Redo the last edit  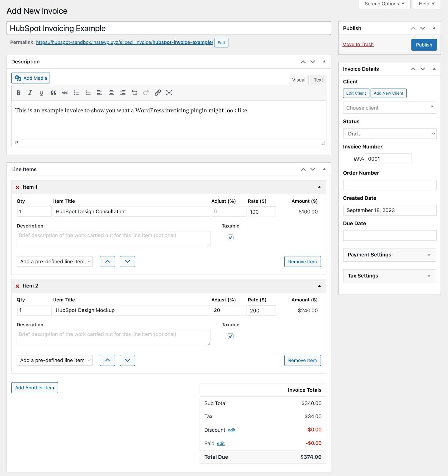pyautogui.click(x=146, y=93)
